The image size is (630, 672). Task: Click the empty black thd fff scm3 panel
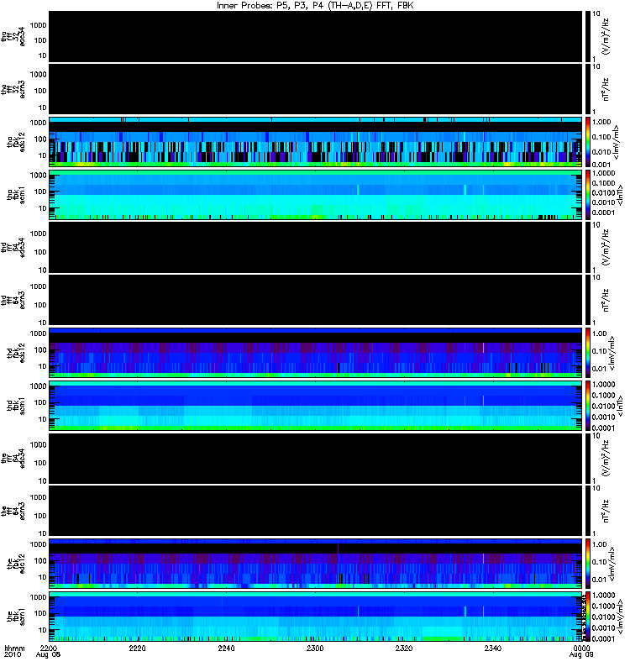(316, 300)
